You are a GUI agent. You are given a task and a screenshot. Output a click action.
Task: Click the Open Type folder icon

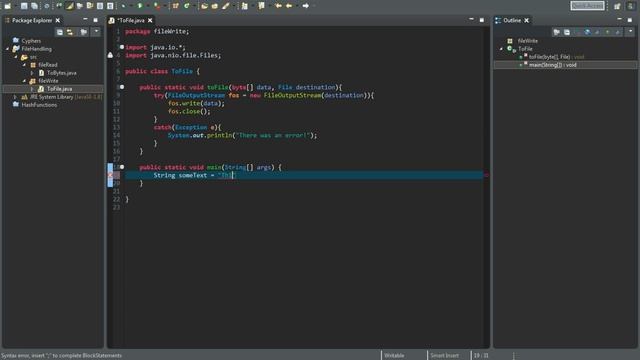pyautogui.click(x=204, y=6)
